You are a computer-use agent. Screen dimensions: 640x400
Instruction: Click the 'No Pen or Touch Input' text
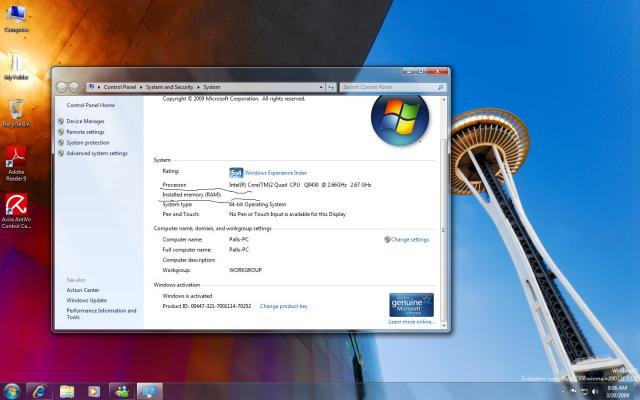click(x=287, y=214)
